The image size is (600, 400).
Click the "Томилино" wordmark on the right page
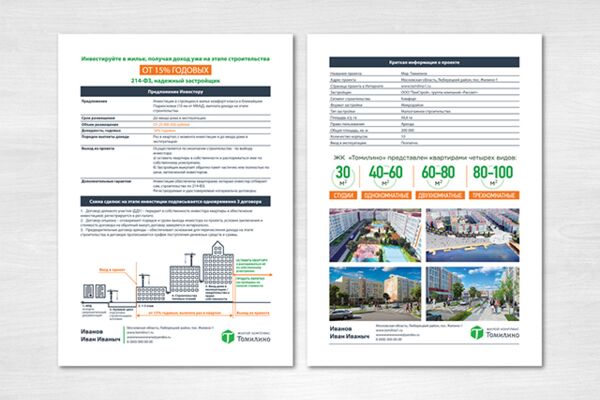[x=502, y=335]
